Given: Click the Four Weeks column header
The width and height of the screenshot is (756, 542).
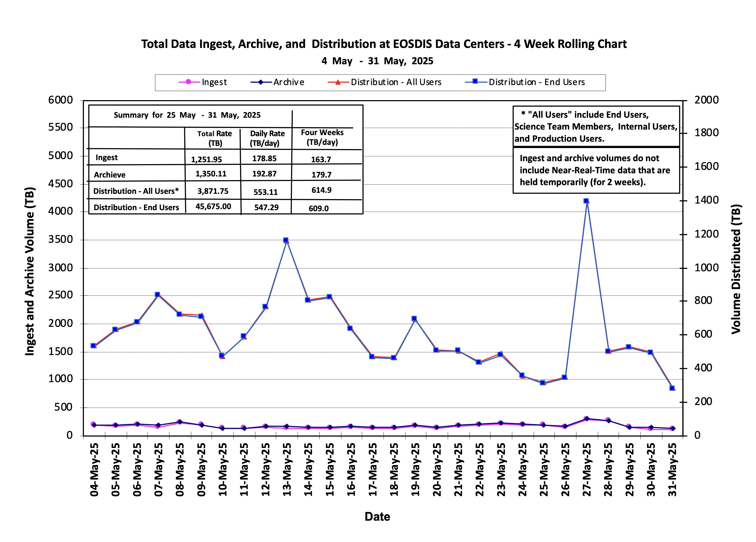Looking at the screenshot, I should [x=322, y=137].
